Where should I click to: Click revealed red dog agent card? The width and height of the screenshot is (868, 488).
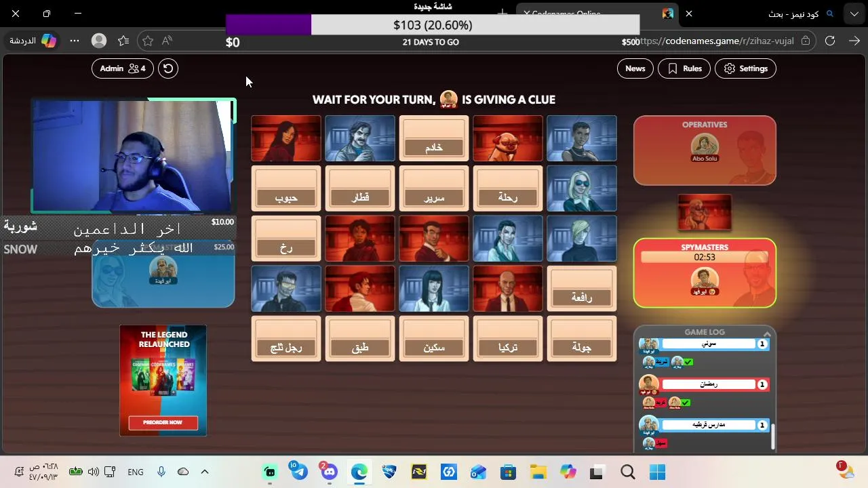[x=508, y=138]
